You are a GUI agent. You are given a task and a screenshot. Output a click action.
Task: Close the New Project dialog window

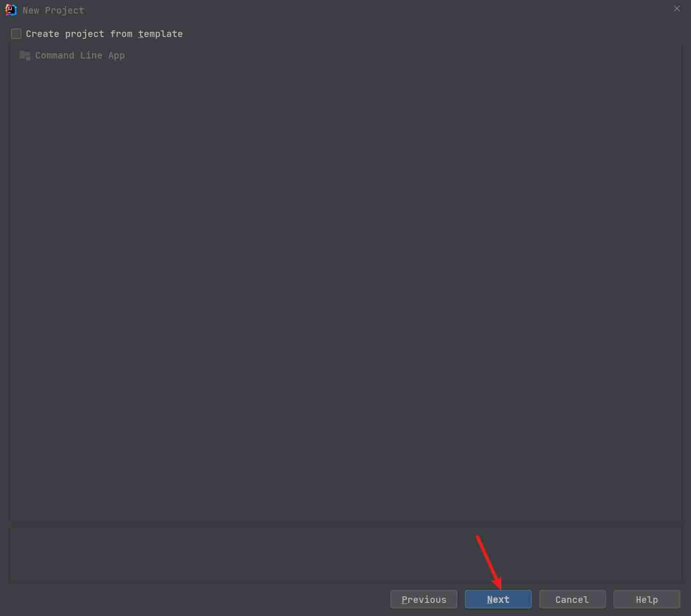pyautogui.click(x=676, y=8)
